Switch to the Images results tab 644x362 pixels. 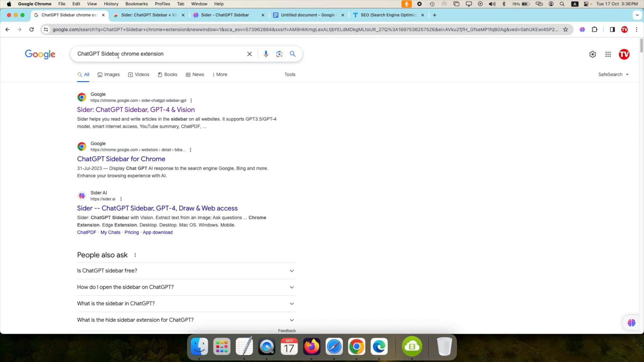click(109, 74)
